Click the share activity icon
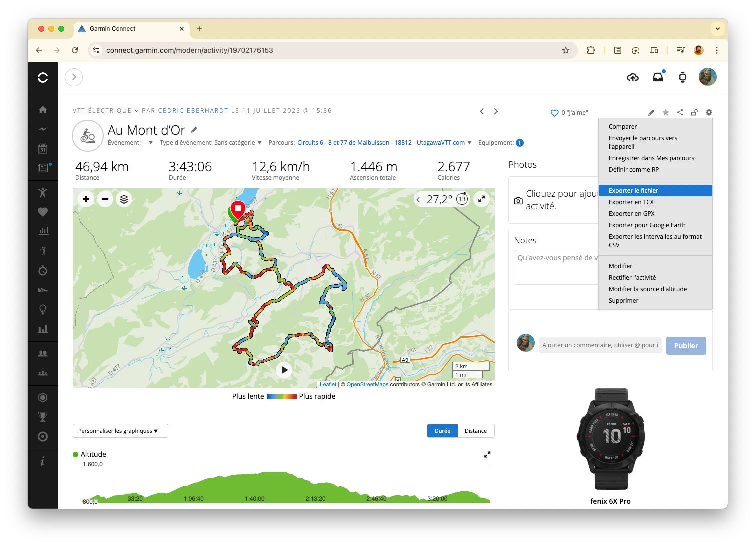The image size is (756, 546). [680, 113]
